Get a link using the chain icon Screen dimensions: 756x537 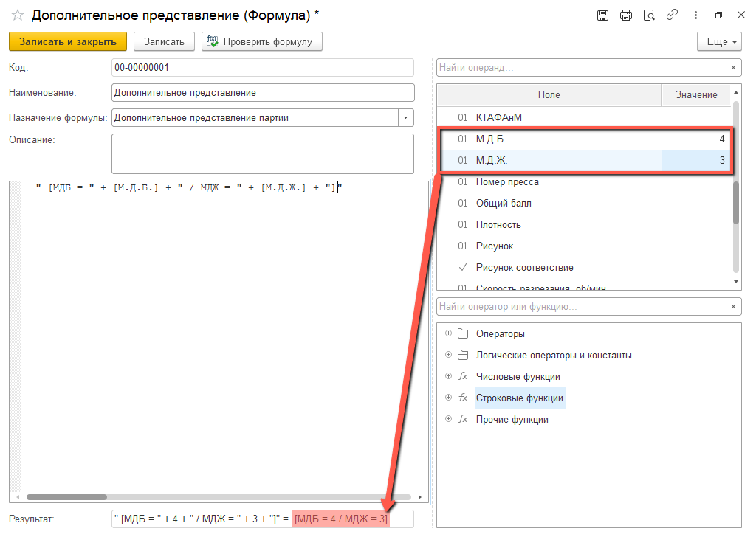click(x=672, y=15)
